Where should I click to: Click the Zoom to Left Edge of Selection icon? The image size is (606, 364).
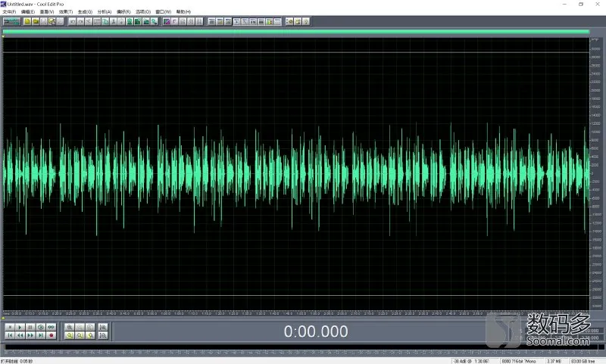click(80, 335)
